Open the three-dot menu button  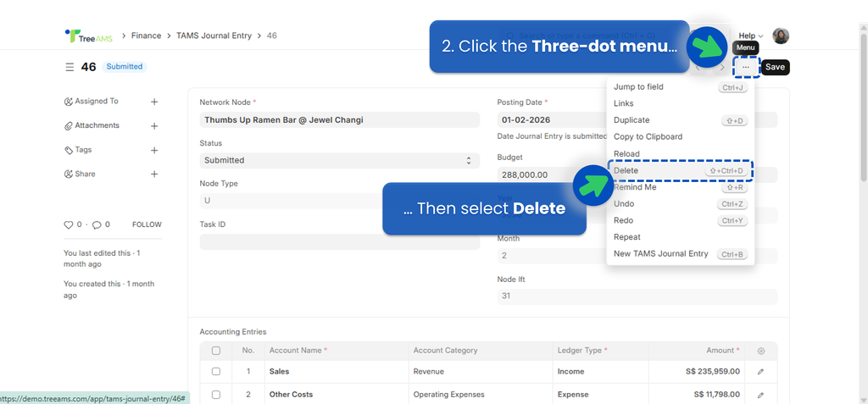click(745, 67)
